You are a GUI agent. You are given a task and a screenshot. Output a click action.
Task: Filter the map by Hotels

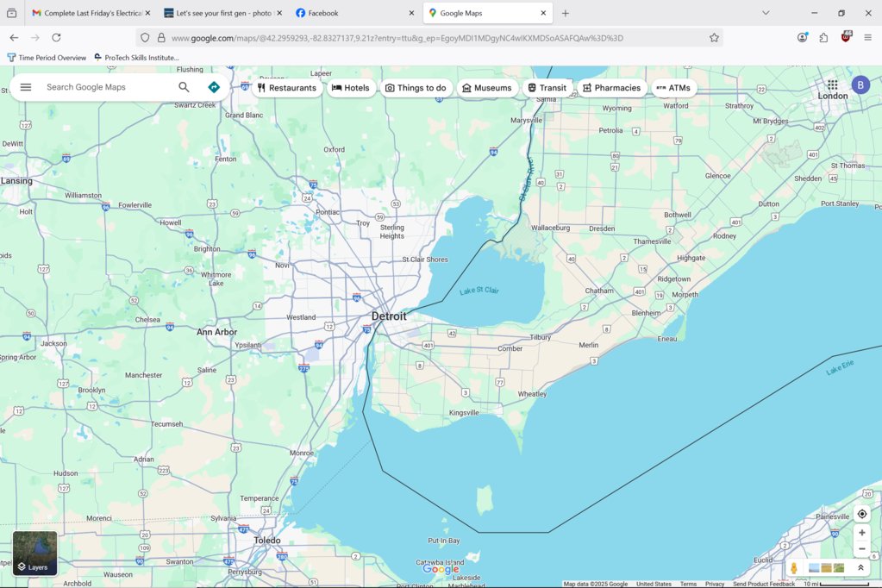tap(351, 88)
